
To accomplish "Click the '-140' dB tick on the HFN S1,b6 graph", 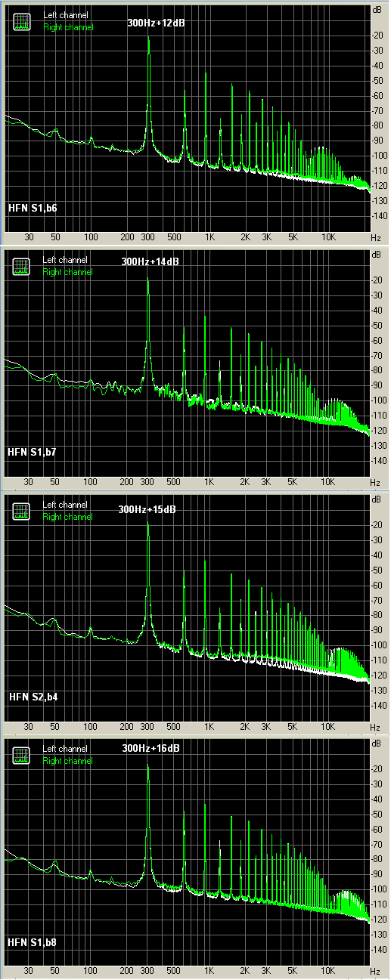I will coord(378,216).
